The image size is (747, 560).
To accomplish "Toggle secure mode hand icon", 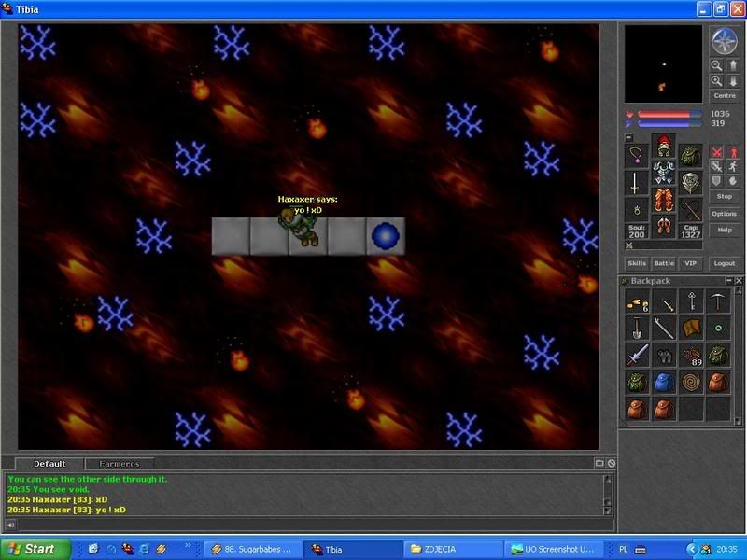I will (x=733, y=181).
